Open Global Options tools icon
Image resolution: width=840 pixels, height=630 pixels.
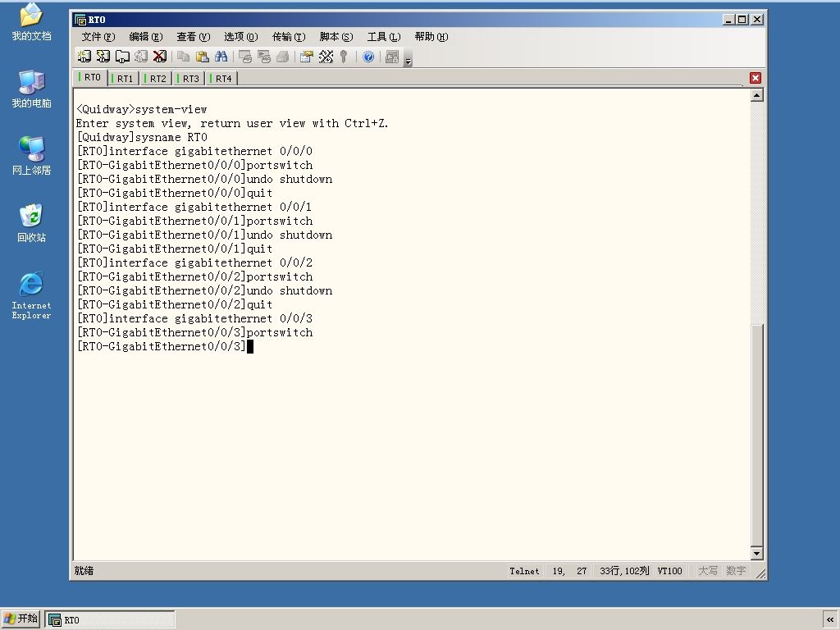click(326, 57)
